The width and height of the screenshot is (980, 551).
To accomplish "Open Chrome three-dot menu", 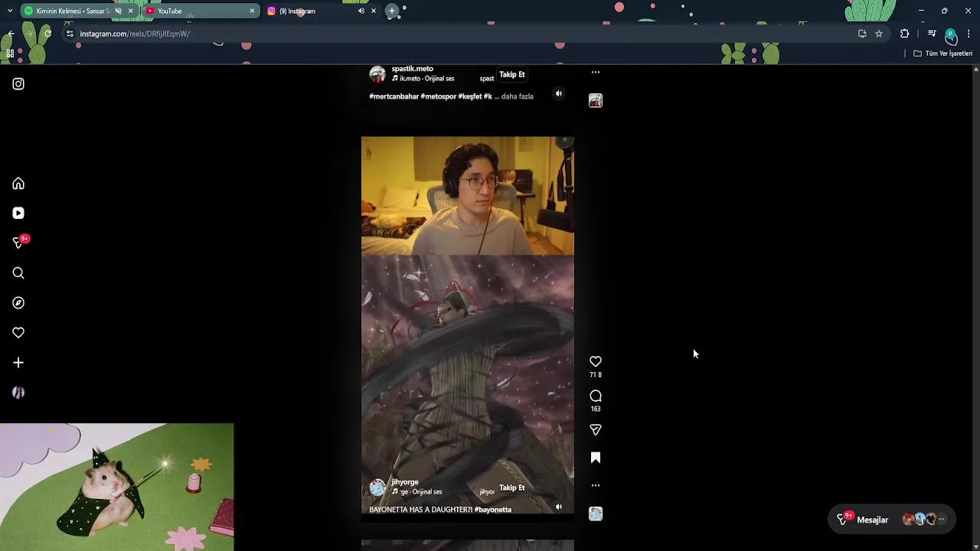I will [969, 34].
